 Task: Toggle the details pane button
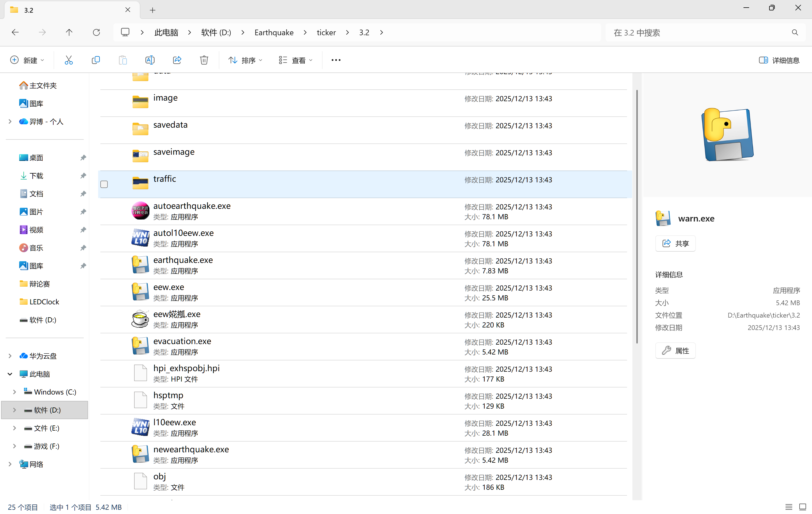click(779, 60)
